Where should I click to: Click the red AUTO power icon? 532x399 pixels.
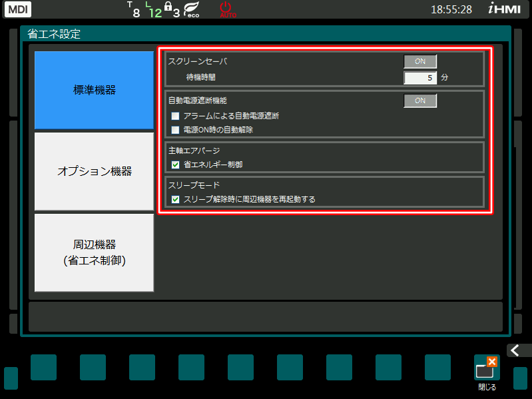[228, 9]
